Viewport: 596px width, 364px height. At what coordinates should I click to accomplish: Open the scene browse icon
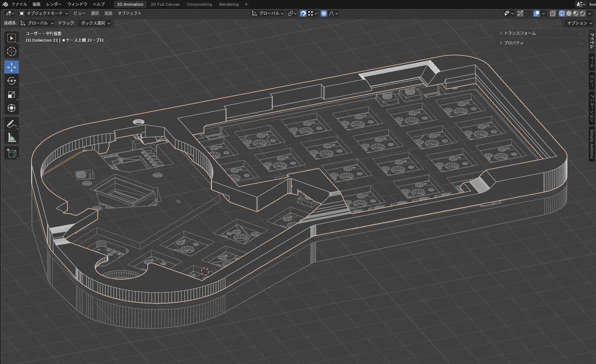click(x=581, y=4)
